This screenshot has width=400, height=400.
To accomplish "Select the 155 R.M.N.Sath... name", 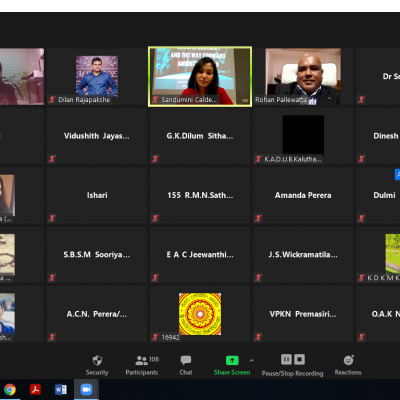I will coord(200,195).
